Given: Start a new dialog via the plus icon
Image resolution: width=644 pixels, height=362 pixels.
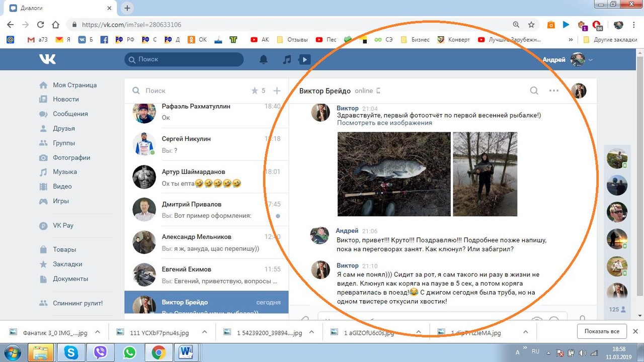Looking at the screenshot, I should tap(276, 90).
